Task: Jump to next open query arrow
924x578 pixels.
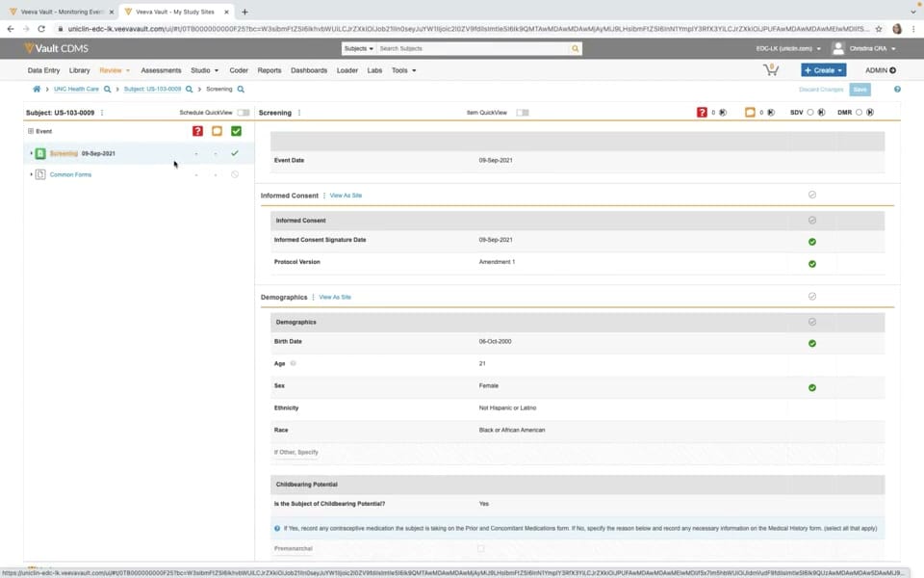Action: (723, 112)
